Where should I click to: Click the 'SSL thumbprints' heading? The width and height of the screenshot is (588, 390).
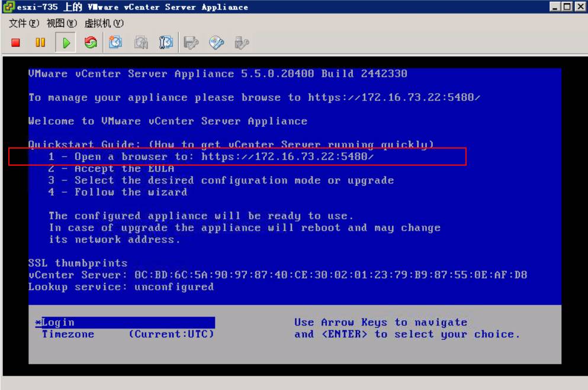tap(78, 263)
